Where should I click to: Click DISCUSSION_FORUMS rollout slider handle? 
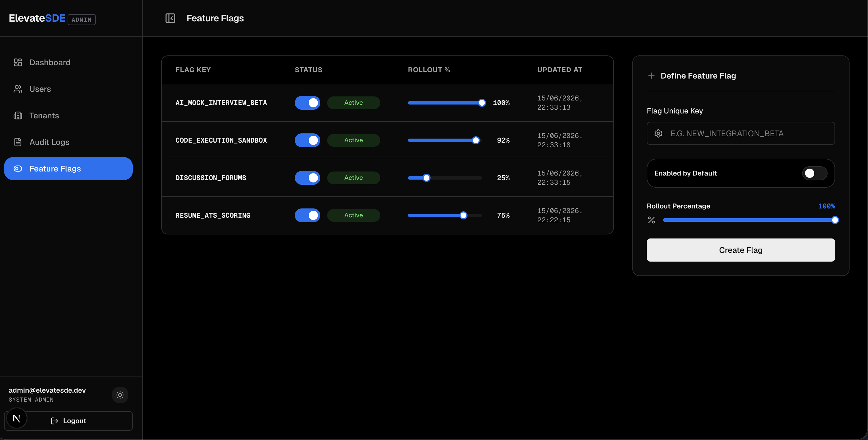(426, 178)
